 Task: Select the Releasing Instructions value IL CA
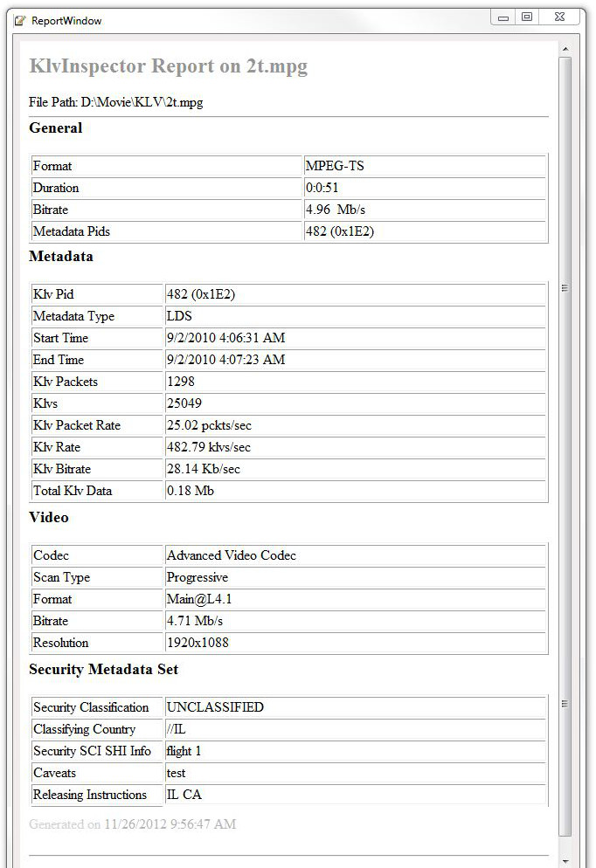tap(184, 795)
